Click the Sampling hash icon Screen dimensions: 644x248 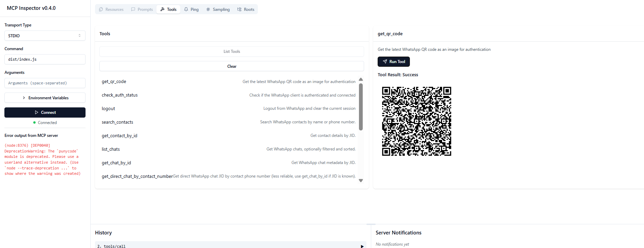[208, 9]
